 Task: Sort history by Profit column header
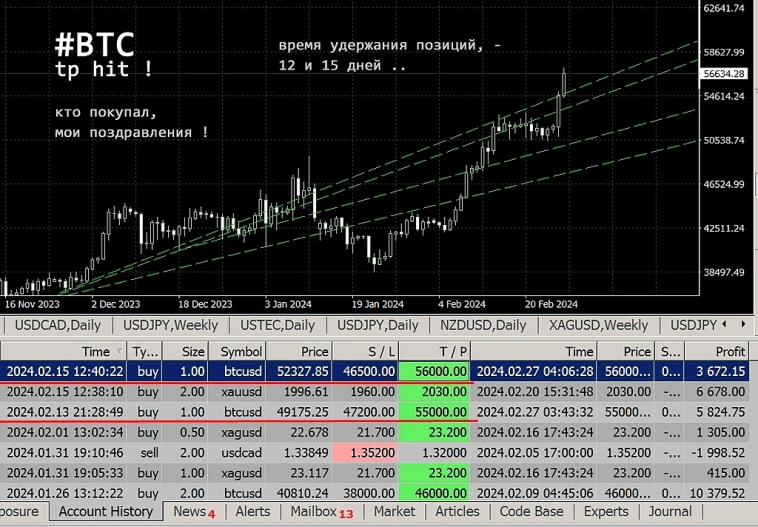pos(716,352)
